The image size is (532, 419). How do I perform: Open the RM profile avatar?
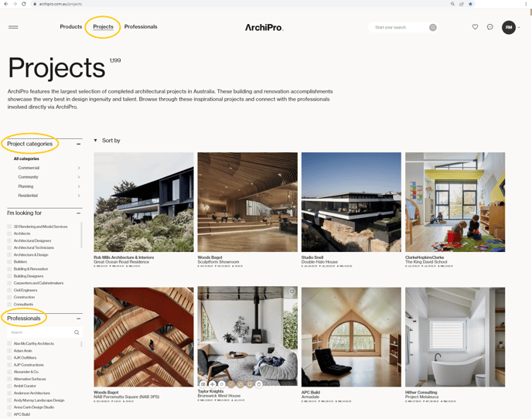click(509, 28)
